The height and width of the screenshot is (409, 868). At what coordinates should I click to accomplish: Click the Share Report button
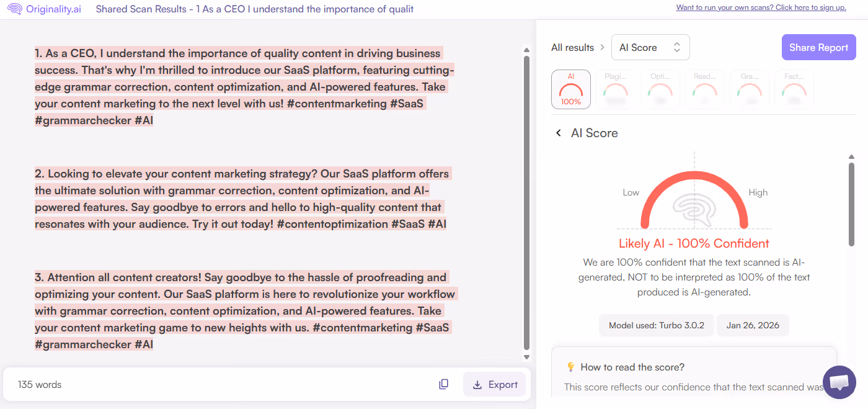click(818, 47)
